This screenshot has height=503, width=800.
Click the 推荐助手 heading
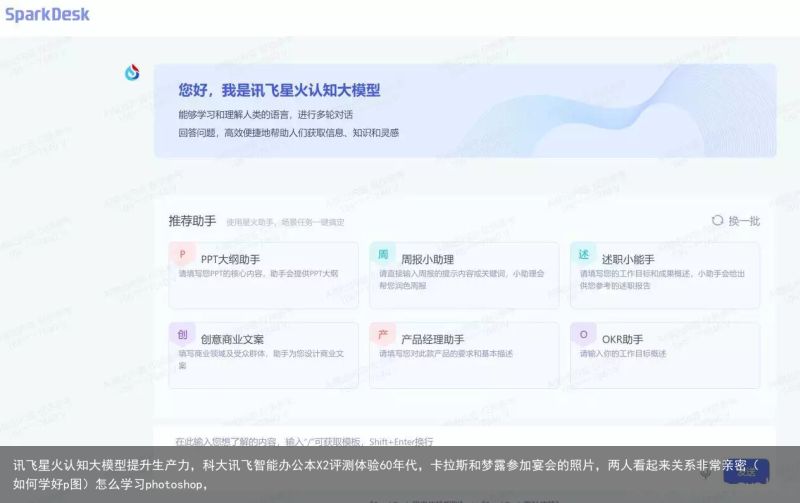[192, 221]
